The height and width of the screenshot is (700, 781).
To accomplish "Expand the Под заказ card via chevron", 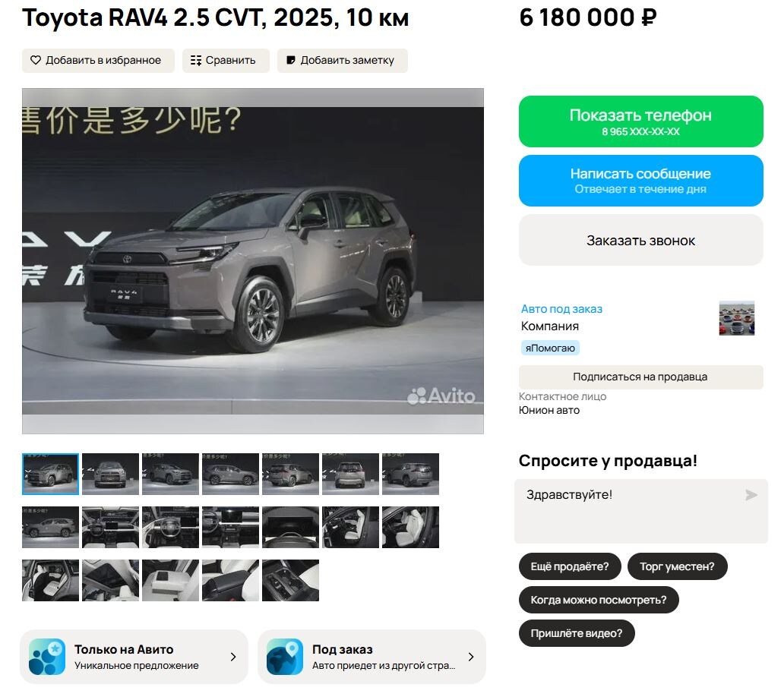I will [x=473, y=656].
